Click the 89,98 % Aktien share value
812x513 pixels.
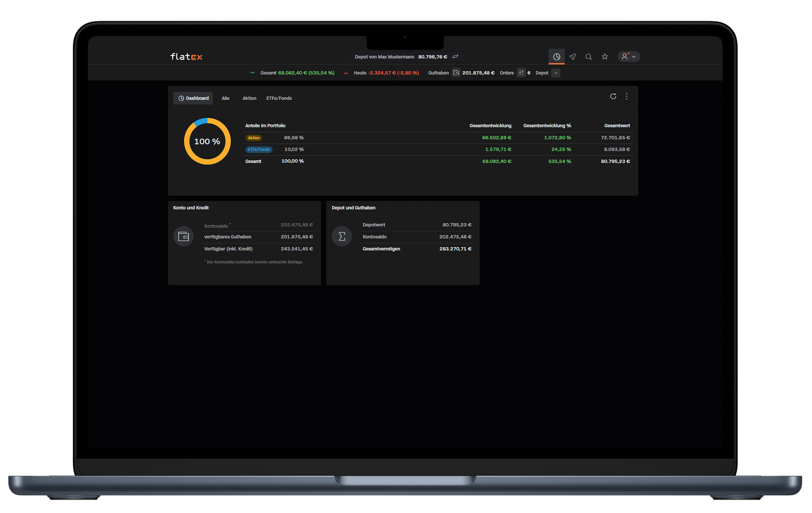point(294,138)
